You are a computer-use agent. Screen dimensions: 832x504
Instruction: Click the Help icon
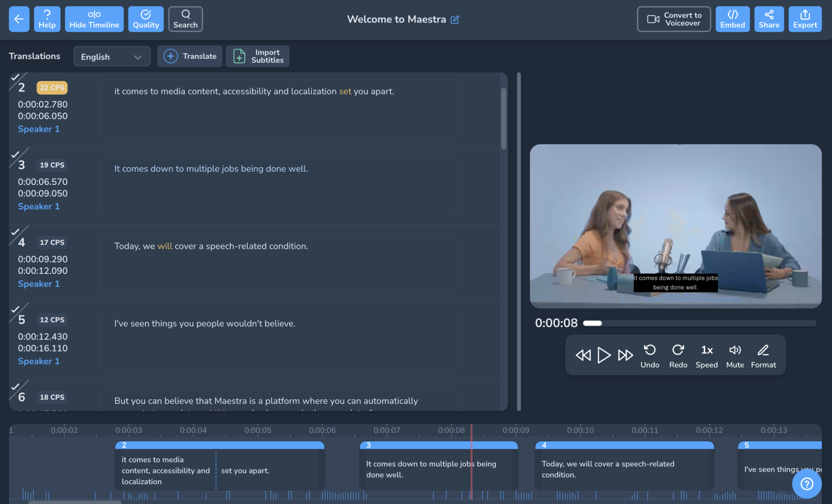pyautogui.click(x=47, y=19)
